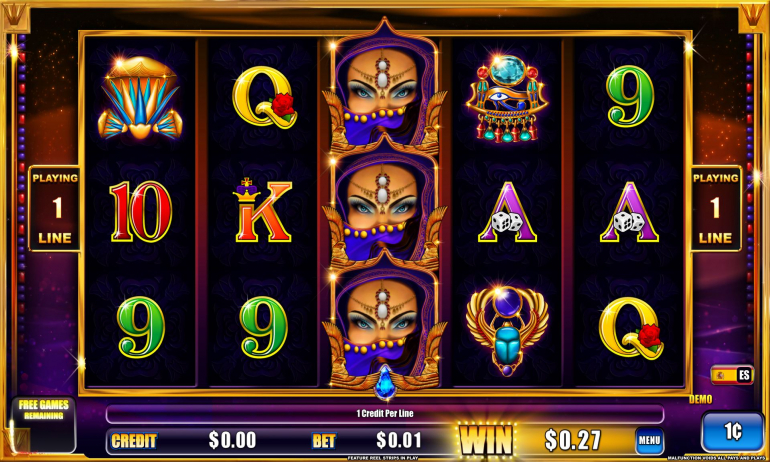770x462 pixels.
Task: Click the WIN amount display
Action: 572,440
